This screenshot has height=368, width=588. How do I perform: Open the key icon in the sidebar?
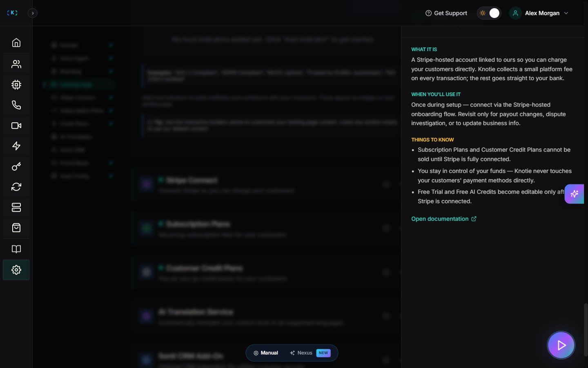[16, 166]
